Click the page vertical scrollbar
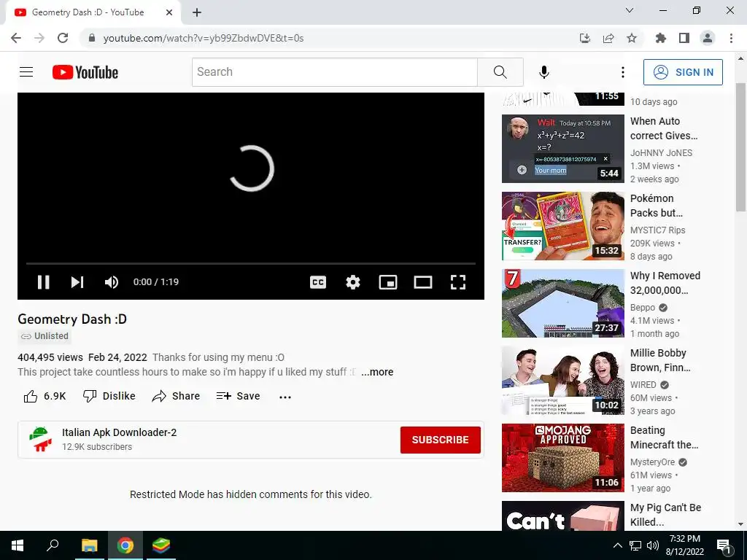Screen dimensions: 747x560 (x=741, y=147)
